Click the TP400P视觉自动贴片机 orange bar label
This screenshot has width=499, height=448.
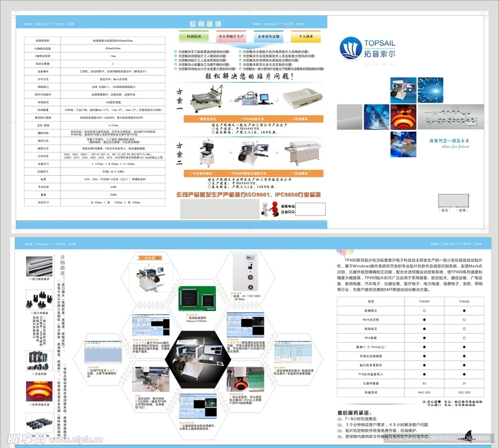point(248,173)
